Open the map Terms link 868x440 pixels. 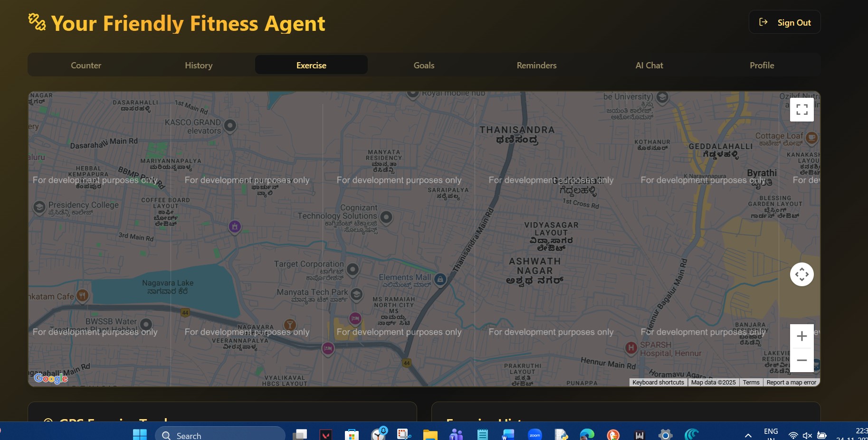751,382
